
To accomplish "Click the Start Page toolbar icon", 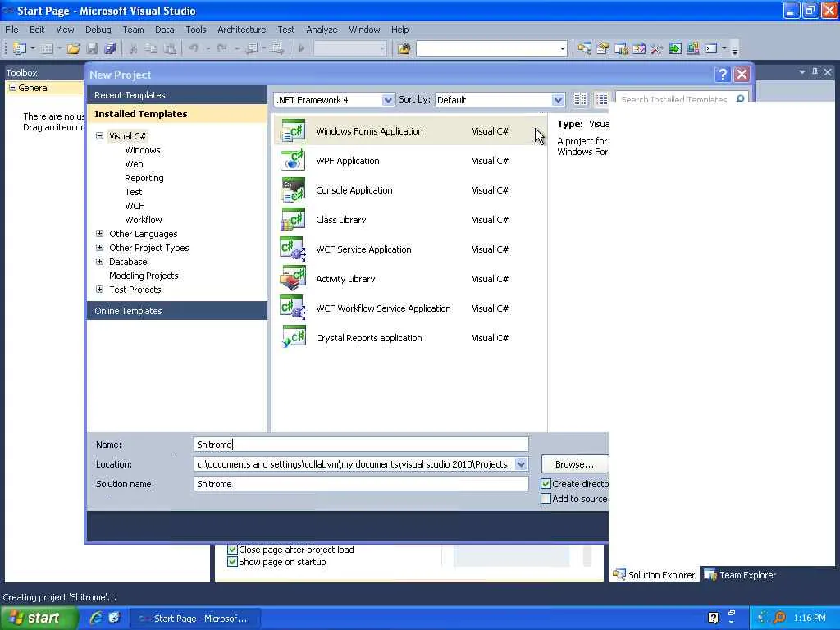I will (x=675, y=48).
